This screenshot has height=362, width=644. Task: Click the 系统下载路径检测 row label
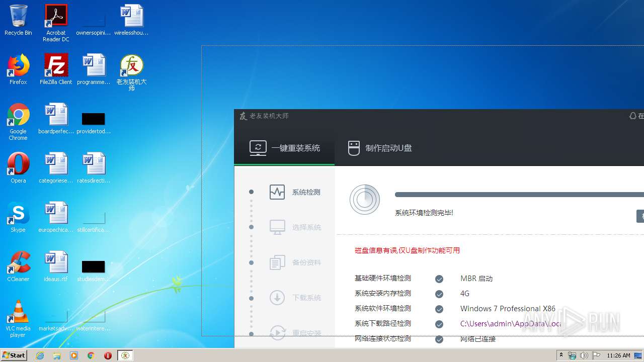(x=383, y=323)
